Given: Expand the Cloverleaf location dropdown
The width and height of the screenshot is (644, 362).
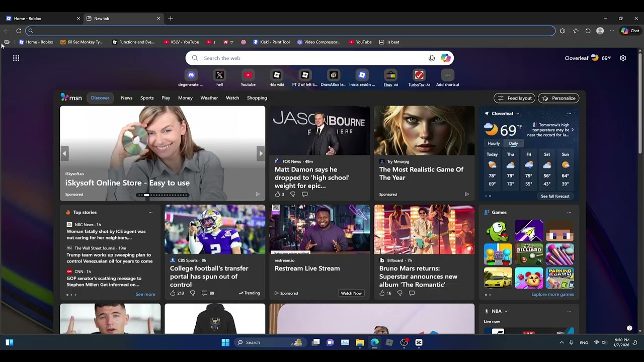Looking at the screenshot, I should [517, 114].
